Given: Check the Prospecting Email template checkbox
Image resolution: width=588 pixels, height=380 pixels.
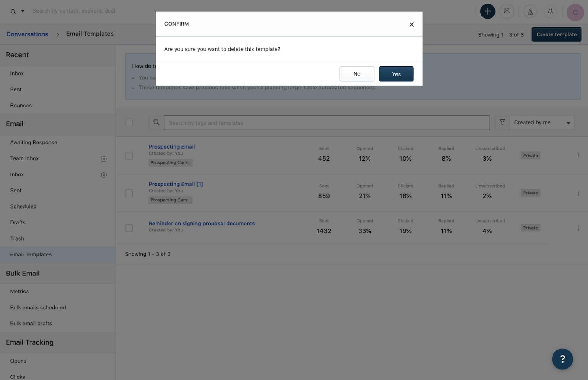Looking at the screenshot, I should point(129,156).
